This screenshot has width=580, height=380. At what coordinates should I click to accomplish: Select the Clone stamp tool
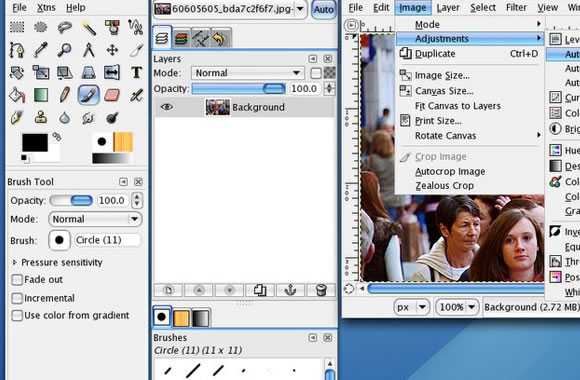[41, 118]
